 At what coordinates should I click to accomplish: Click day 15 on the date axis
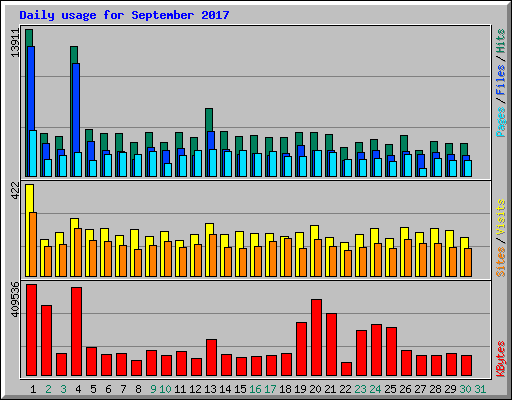coord(240,389)
